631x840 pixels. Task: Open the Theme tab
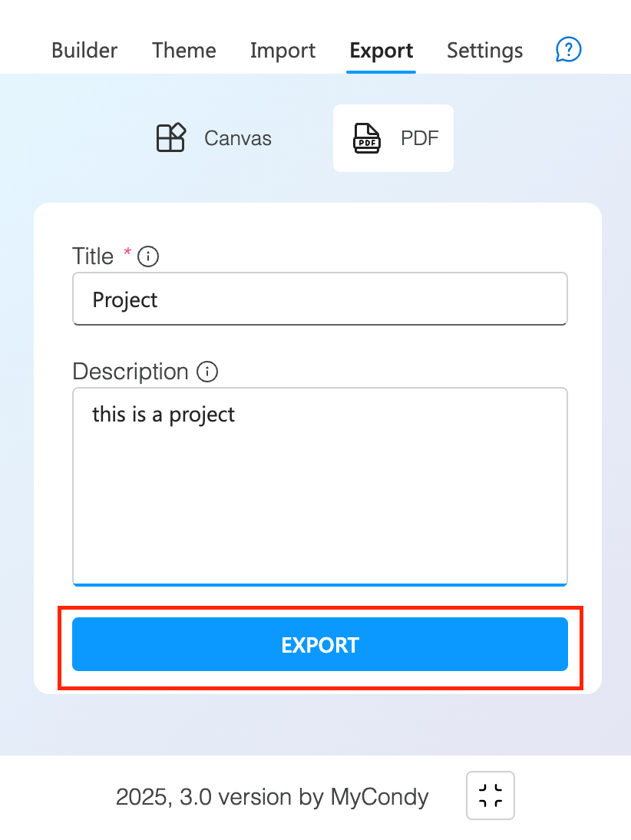click(x=184, y=51)
